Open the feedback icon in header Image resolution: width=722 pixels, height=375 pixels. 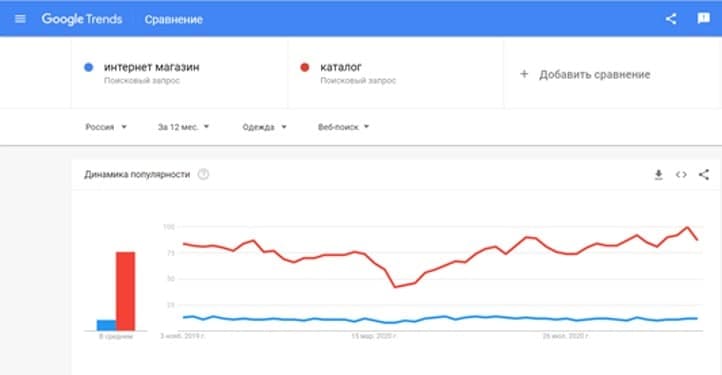pyautogui.click(x=704, y=18)
